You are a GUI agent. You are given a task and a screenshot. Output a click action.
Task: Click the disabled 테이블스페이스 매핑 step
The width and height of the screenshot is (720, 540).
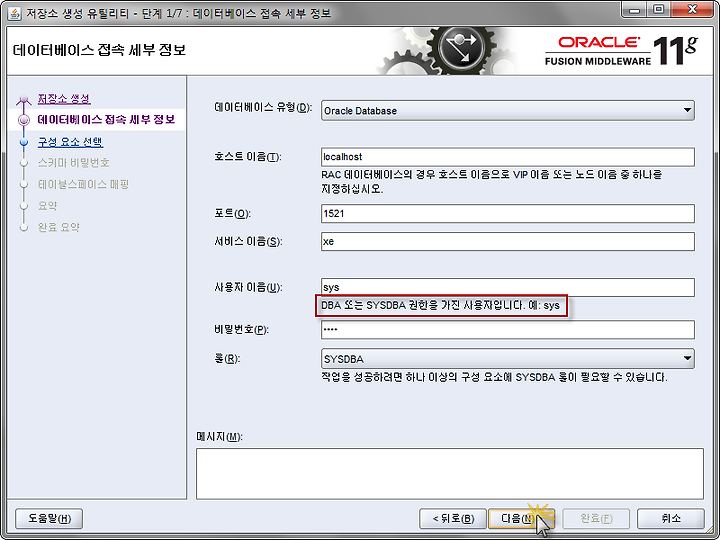tap(83, 185)
